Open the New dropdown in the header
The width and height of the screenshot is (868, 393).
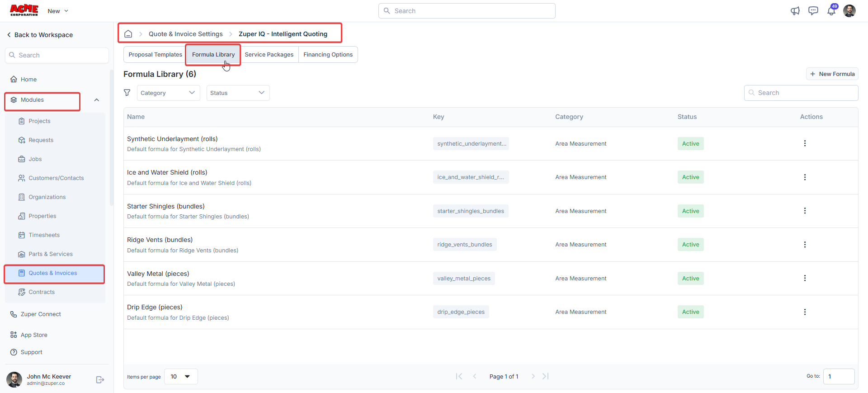(x=58, y=11)
